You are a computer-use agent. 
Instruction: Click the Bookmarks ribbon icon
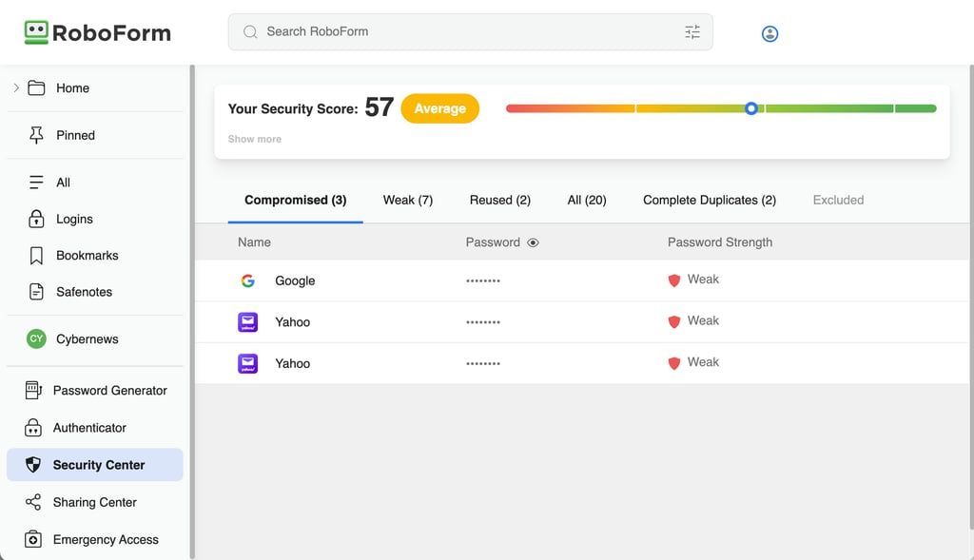[37, 256]
